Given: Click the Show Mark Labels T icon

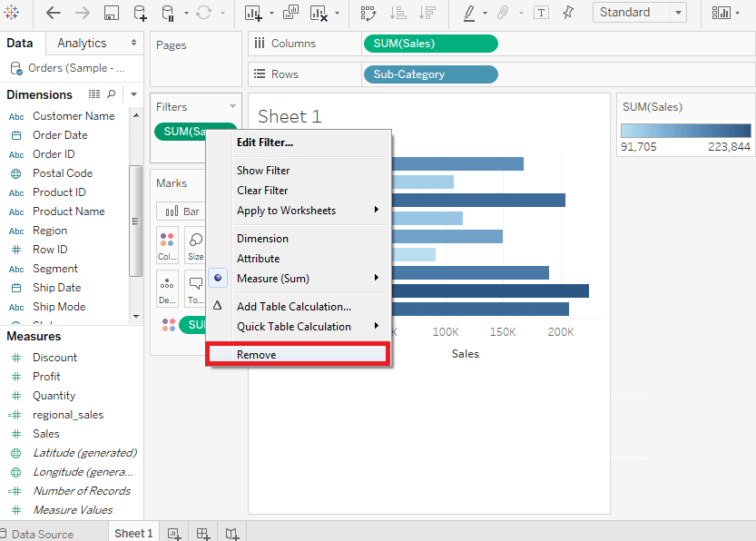Looking at the screenshot, I should click(x=541, y=13).
